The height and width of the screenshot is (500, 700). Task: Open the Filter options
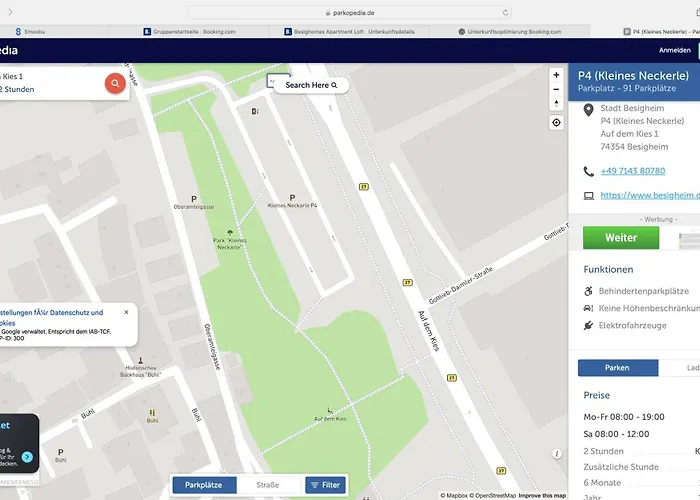coord(325,485)
